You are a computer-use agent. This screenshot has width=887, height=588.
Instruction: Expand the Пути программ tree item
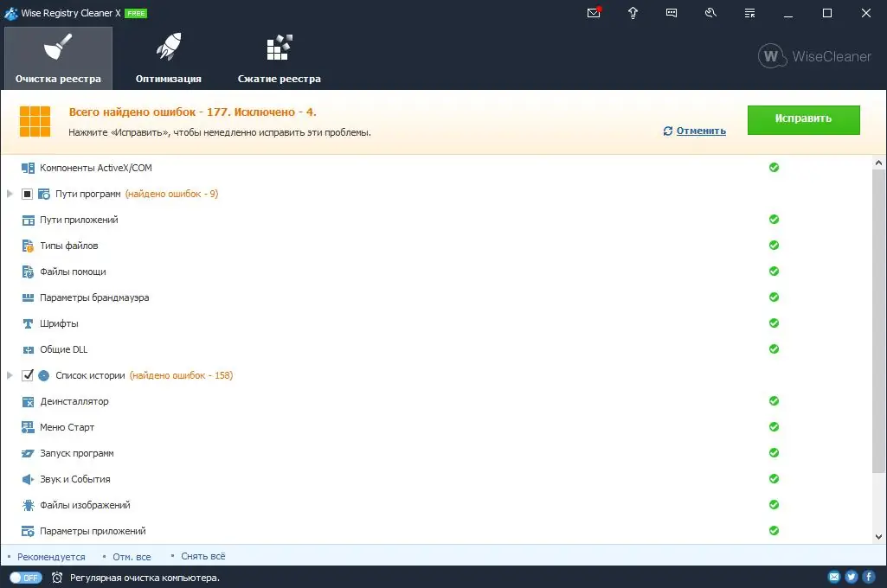(x=9, y=194)
